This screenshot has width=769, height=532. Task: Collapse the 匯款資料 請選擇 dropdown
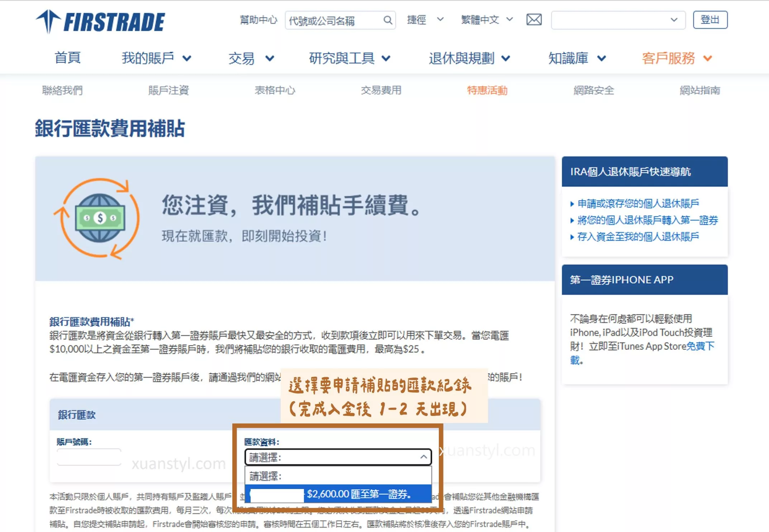click(338, 457)
